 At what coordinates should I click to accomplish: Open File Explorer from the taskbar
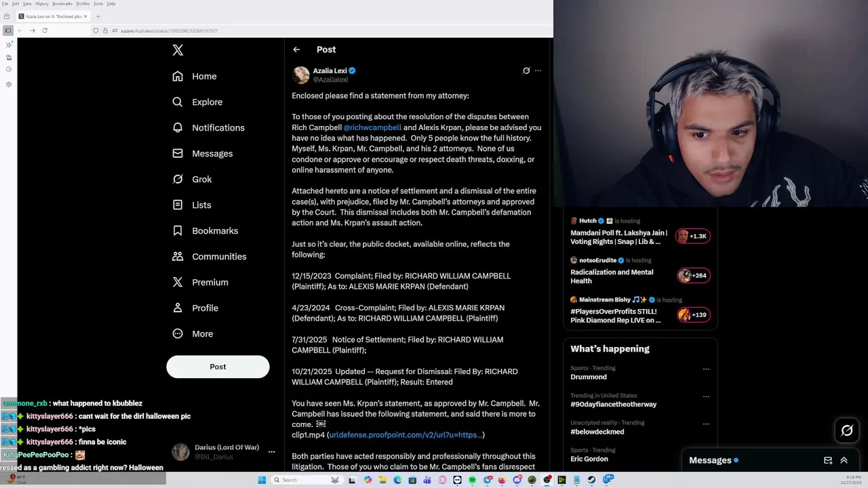383,480
